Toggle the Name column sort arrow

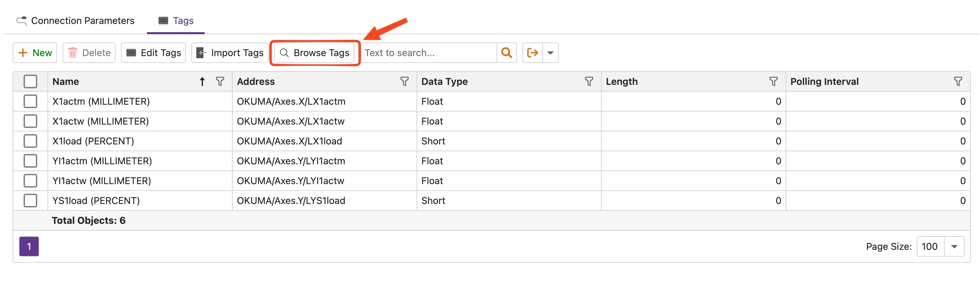[x=202, y=81]
